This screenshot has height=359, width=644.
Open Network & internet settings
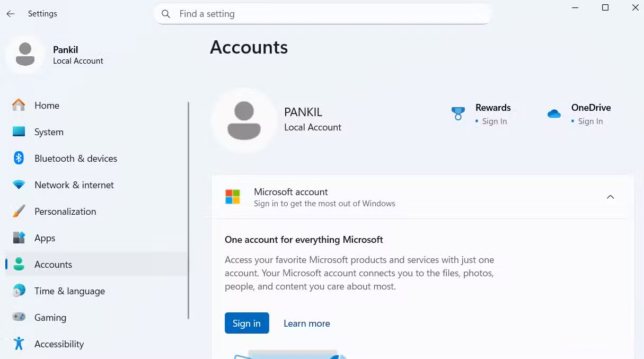click(74, 185)
